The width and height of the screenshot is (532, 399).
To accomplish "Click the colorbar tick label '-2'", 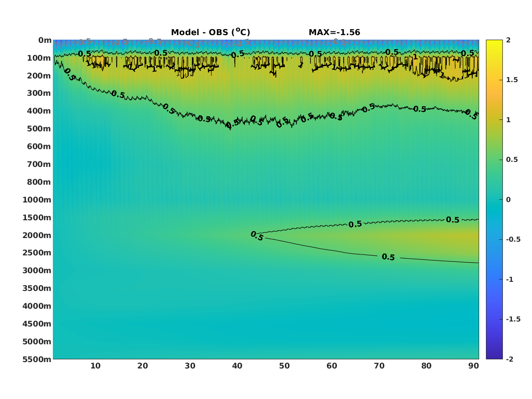I will pos(510,359).
